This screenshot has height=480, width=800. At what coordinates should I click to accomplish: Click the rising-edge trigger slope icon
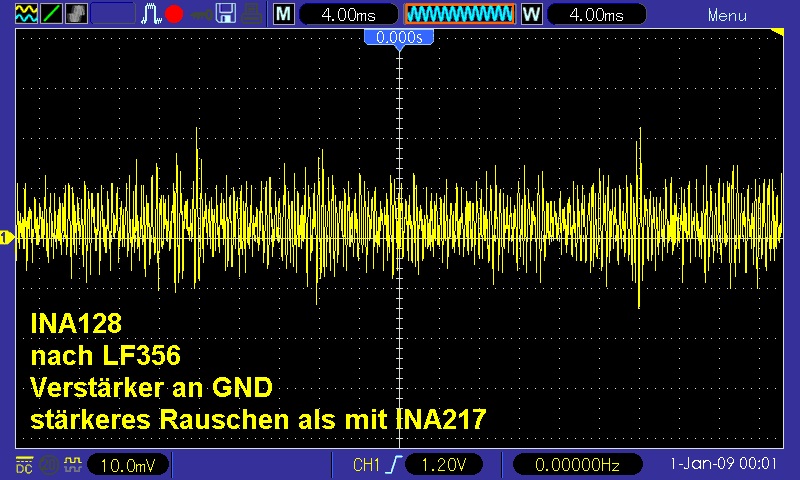[394, 464]
